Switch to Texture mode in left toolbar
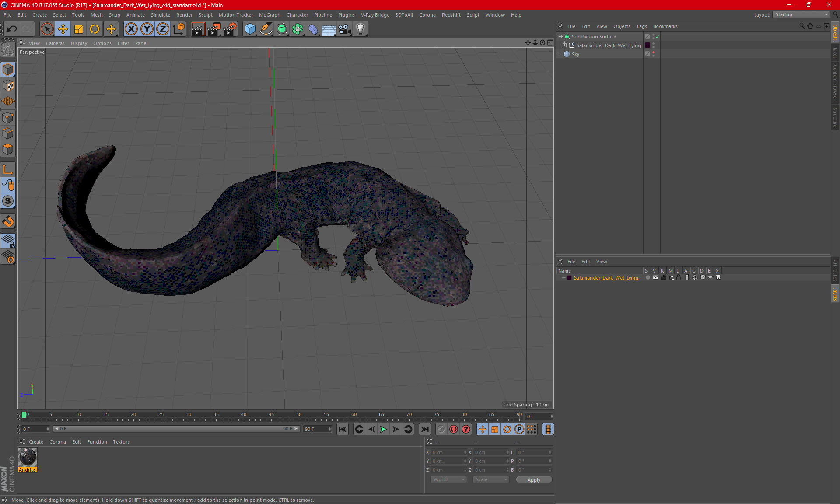The height and width of the screenshot is (504, 840). tap(8, 86)
